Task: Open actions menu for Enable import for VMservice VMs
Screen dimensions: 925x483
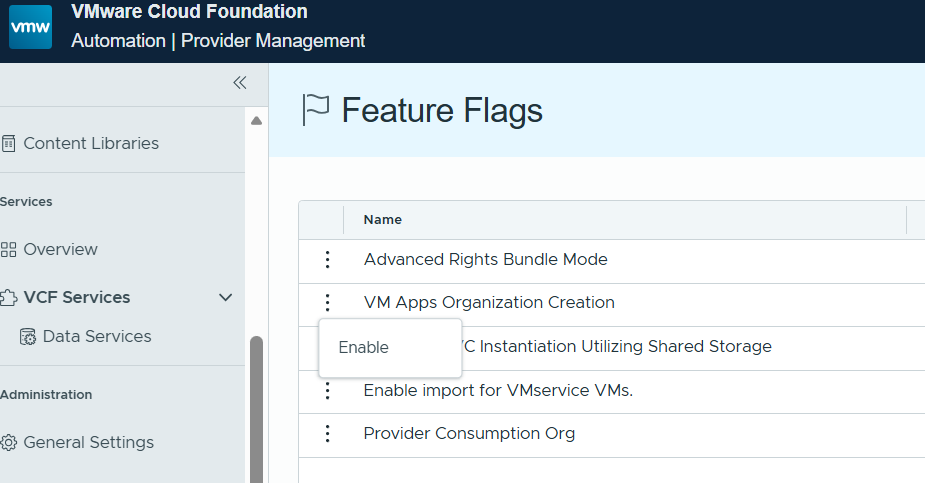Action: pos(326,390)
